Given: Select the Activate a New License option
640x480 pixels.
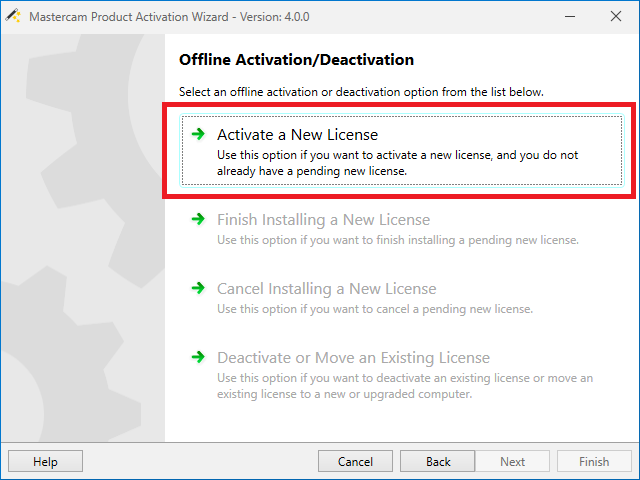Looking at the screenshot, I should click(x=297, y=134).
